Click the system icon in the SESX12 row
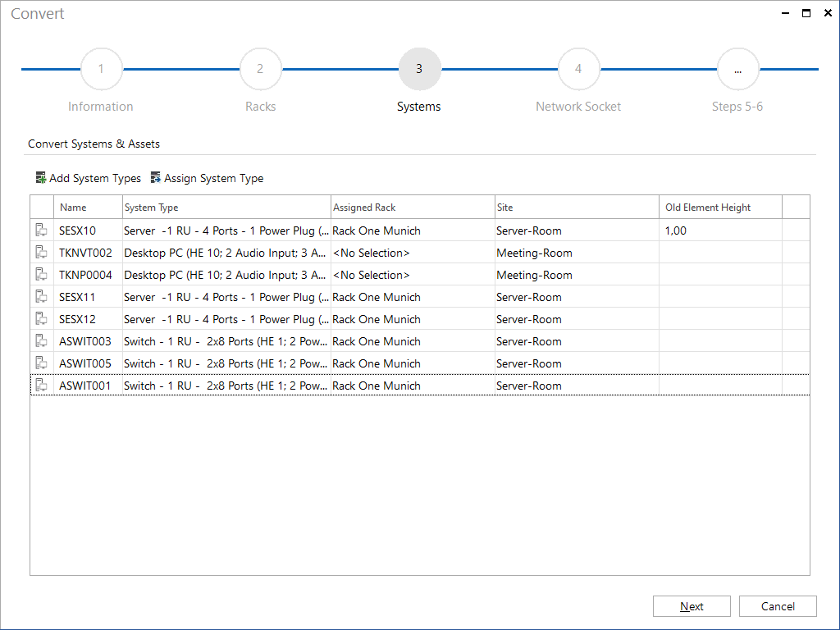Image resolution: width=840 pixels, height=630 pixels. coord(41,319)
